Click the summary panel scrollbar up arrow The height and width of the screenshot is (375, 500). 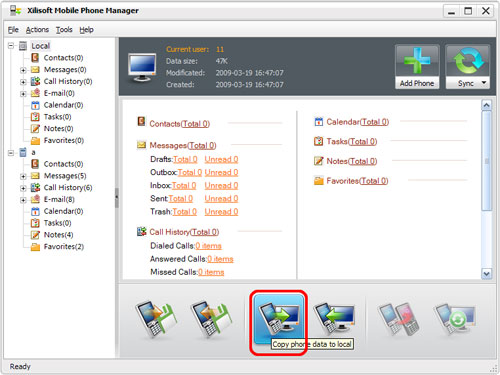pos(486,105)
